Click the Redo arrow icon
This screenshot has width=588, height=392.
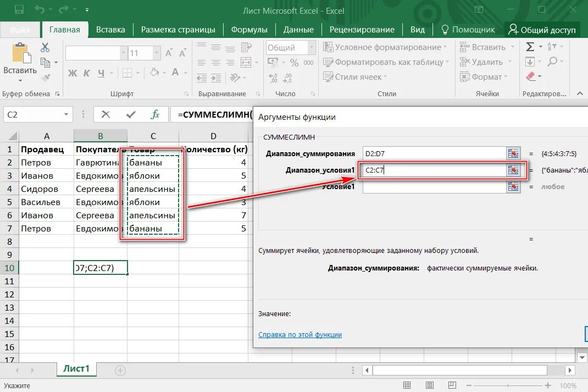[x=63, y=9]
